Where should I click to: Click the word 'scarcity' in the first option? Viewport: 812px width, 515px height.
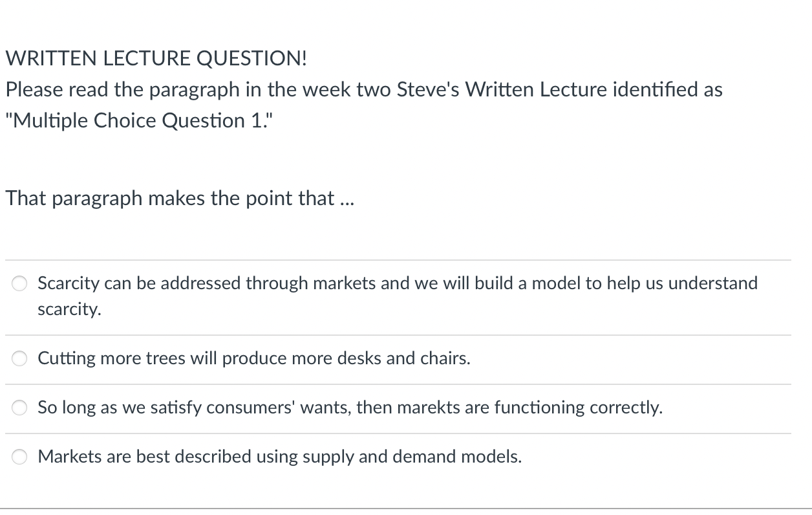click(x=68, y=309)
